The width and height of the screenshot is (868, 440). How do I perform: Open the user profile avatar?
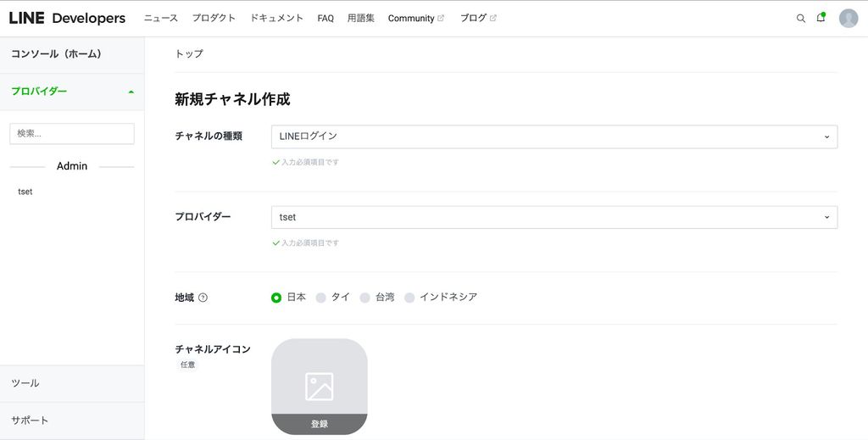point(848,19)
